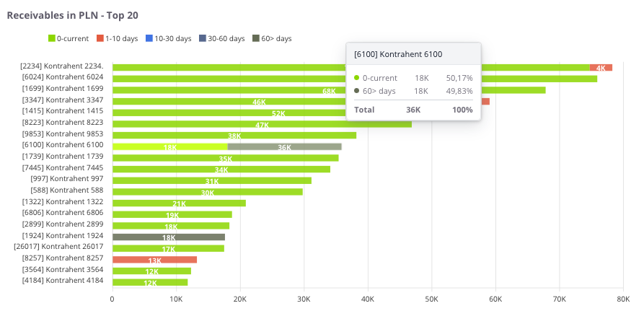Toggle the 1-10 days legend series
This screenshot has height=311, width=644.
(x=120, y=38)
